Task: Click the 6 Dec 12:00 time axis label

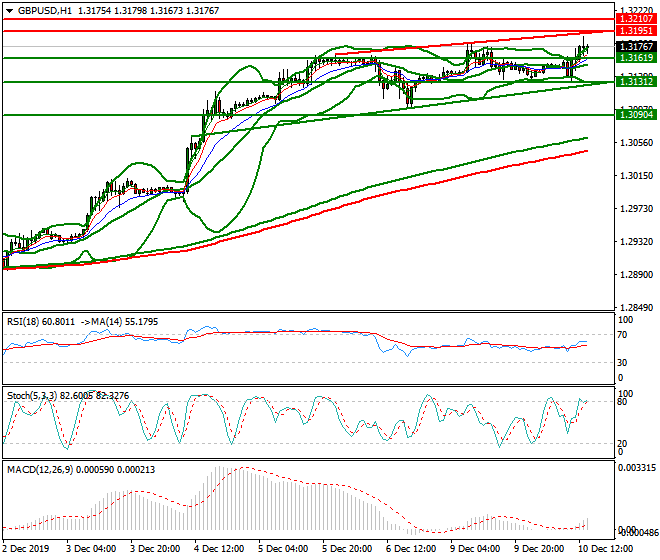Action: click(x=411, y=549)
